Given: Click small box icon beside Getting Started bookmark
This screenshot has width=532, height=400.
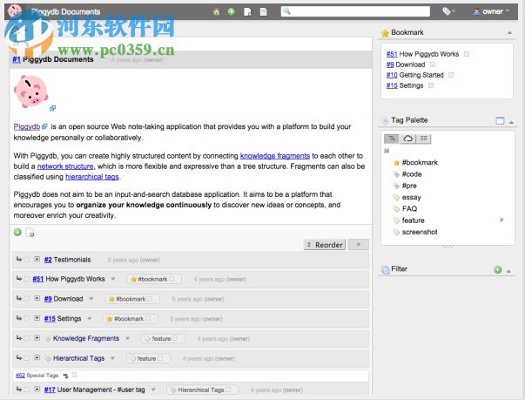Looking at the screenshot, I should [451, 75].
